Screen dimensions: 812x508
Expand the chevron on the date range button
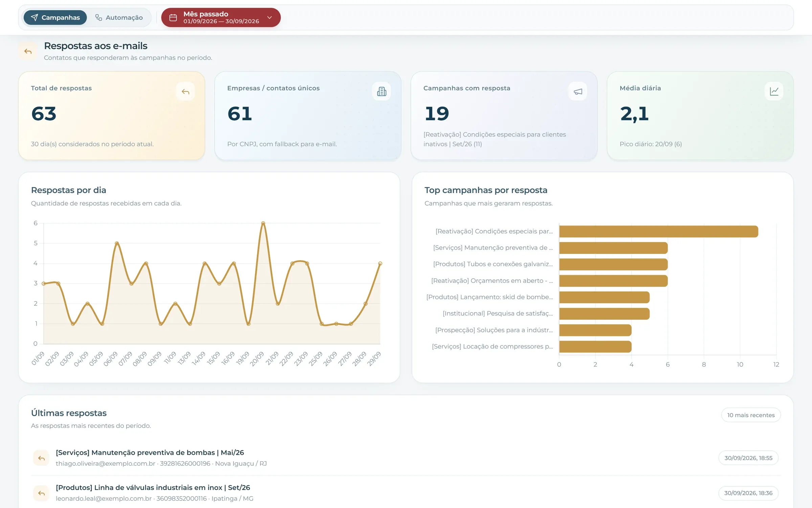[x=269, y=18]
